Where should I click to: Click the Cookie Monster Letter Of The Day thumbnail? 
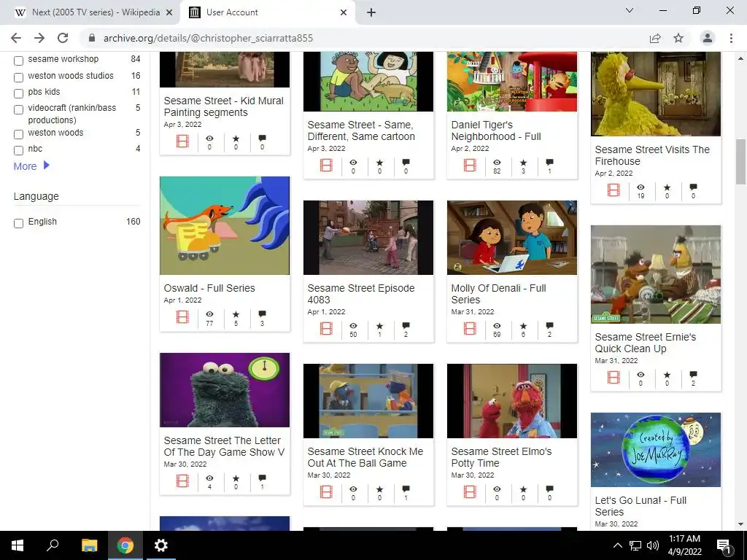(x=225, y=390)
